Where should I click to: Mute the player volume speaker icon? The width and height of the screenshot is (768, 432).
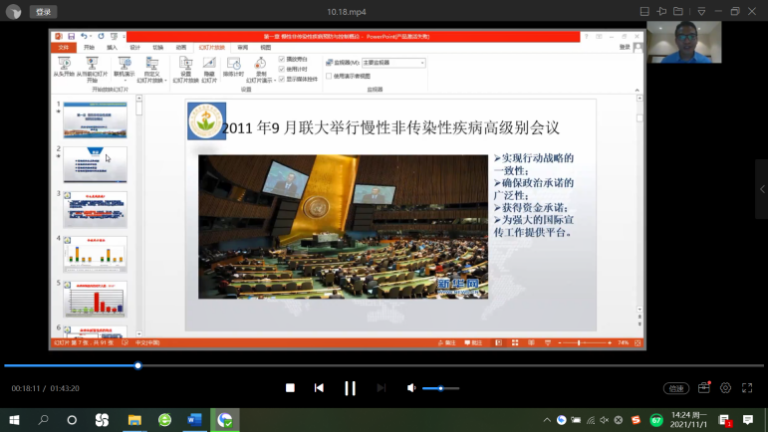[410, 388]
